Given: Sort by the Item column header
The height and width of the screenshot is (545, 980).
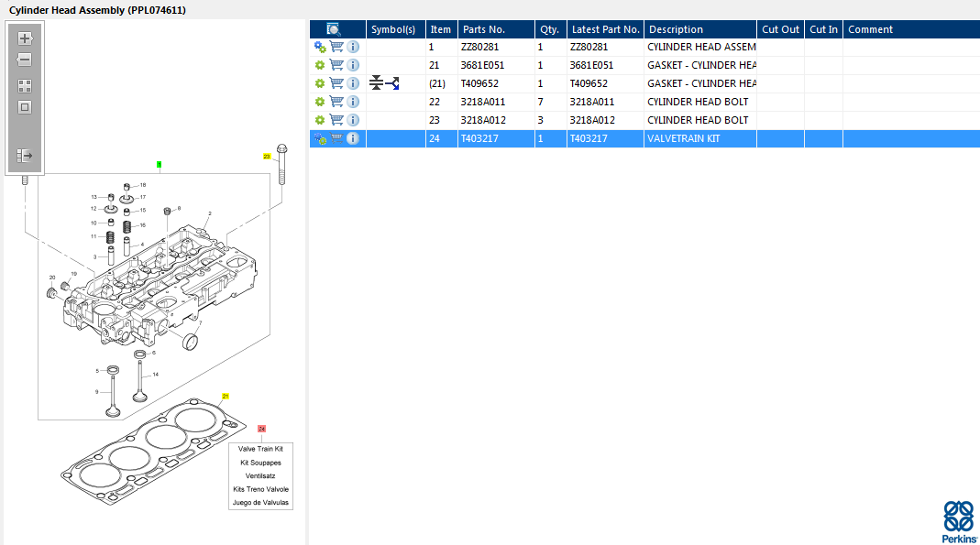Looking at the screenshot, I should coord(441,29).
